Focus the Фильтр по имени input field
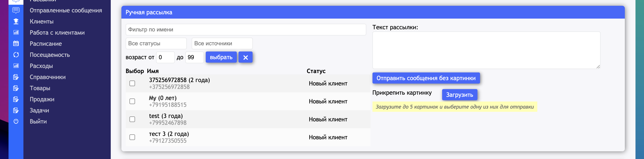Image resolution: width=644 pixels, height=159 pixels. point(246,29)
